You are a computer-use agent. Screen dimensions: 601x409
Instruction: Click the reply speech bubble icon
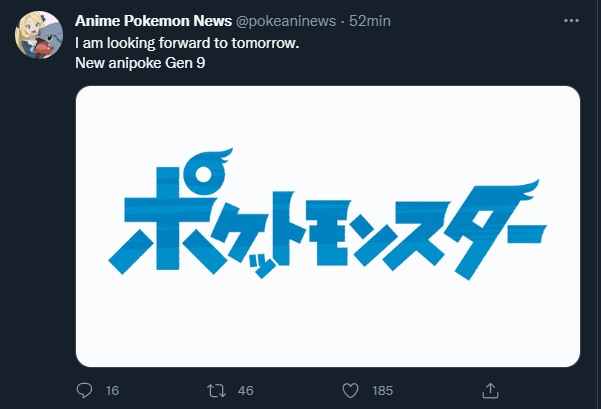click(x=84, y=391)
